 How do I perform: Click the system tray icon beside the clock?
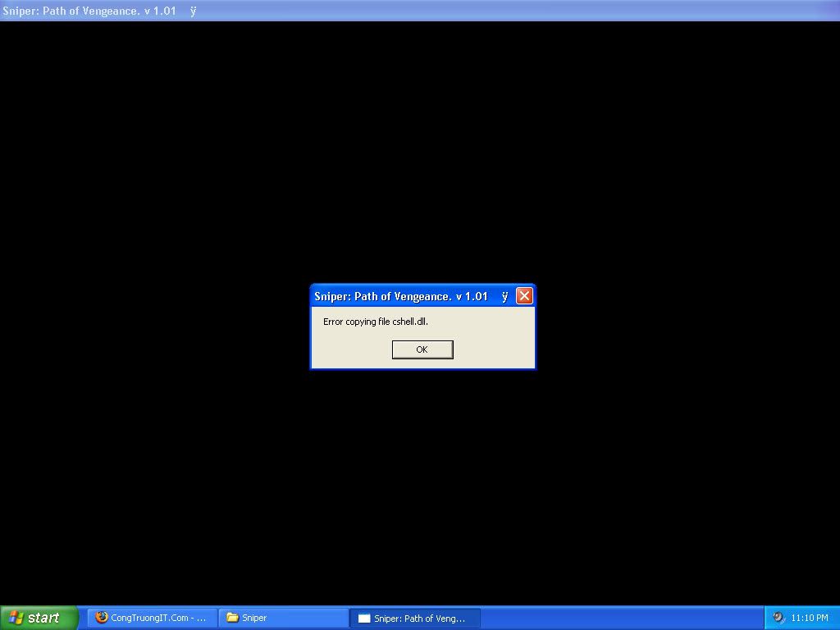click(x=778, y=617)
